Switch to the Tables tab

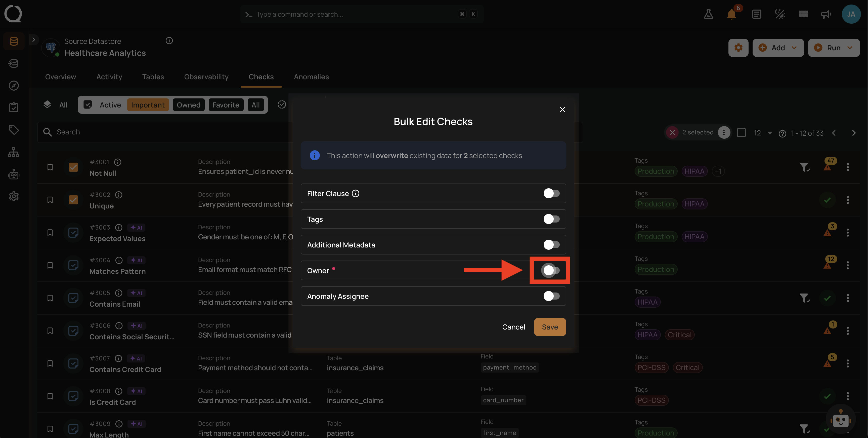coord(153,77)
